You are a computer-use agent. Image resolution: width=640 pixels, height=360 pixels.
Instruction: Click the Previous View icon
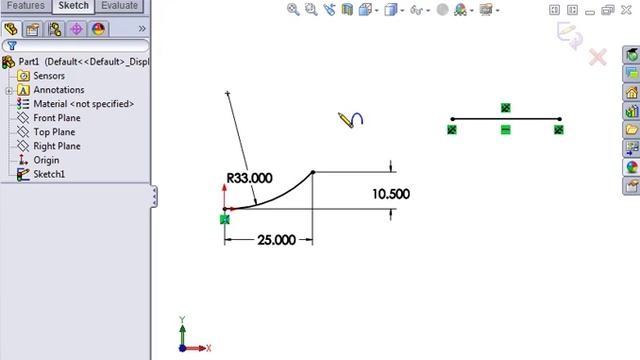tap(329, 9)
